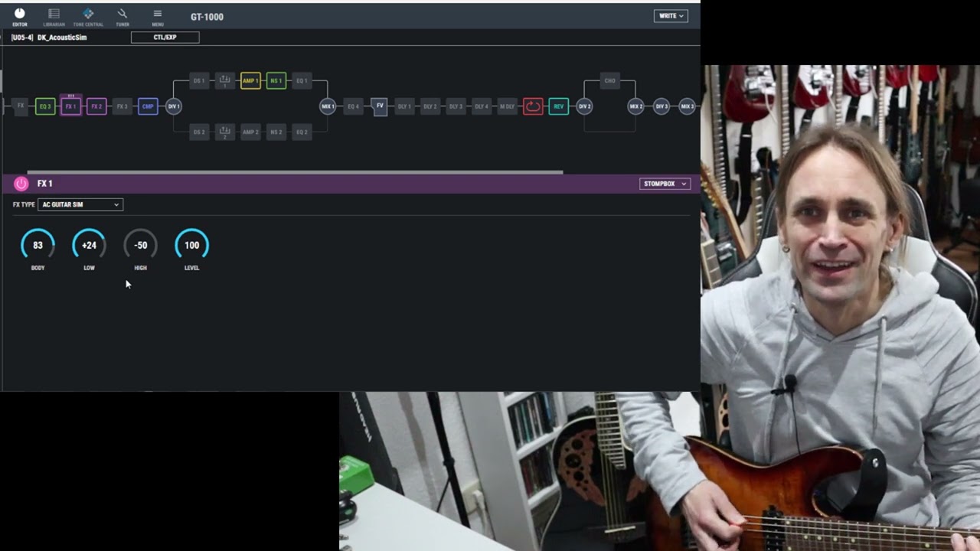
Task: Select the FV foot volume block
Action: point(380,106)
